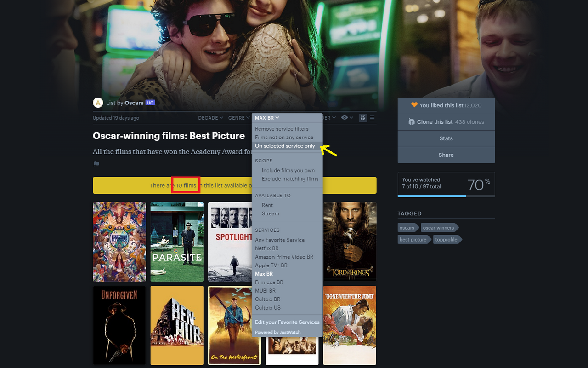Click You liked this list button
588x368 pixels.
[x=446, y=105]
